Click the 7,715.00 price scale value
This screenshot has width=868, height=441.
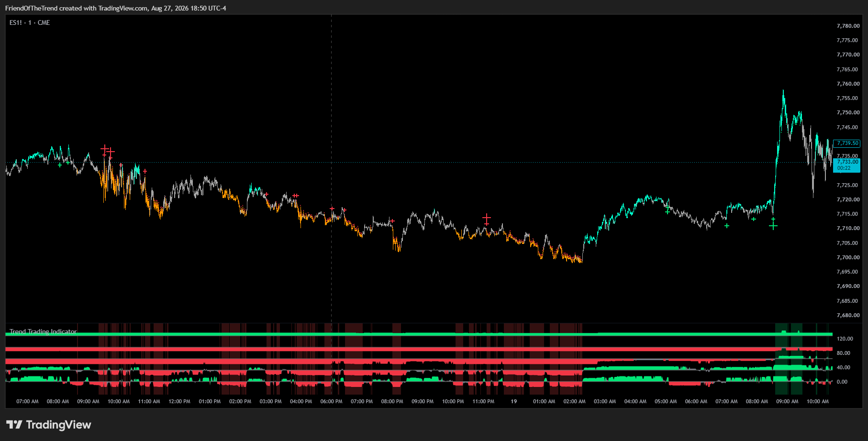pyautogui.click(x=848, y=214)
